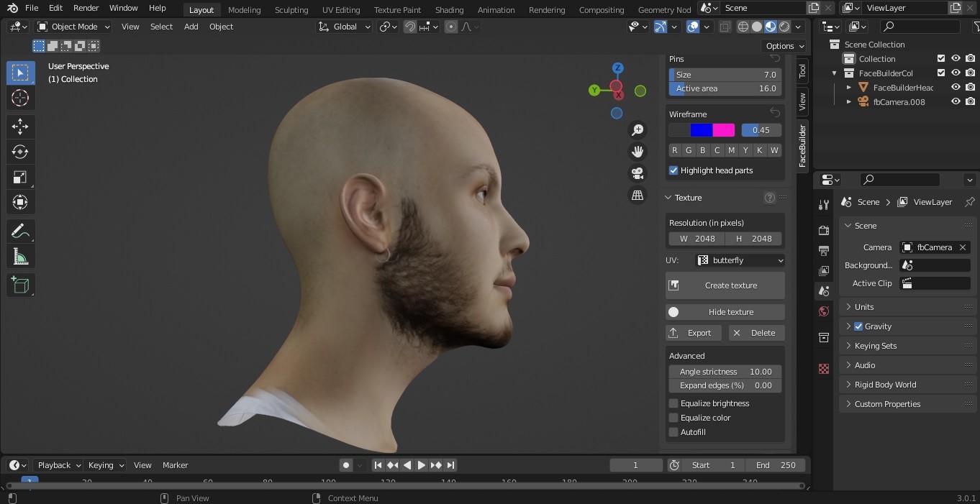This screenshot has width=980, height=504.
Task: Click the pan view hand icon
Action: pos(638,151)
